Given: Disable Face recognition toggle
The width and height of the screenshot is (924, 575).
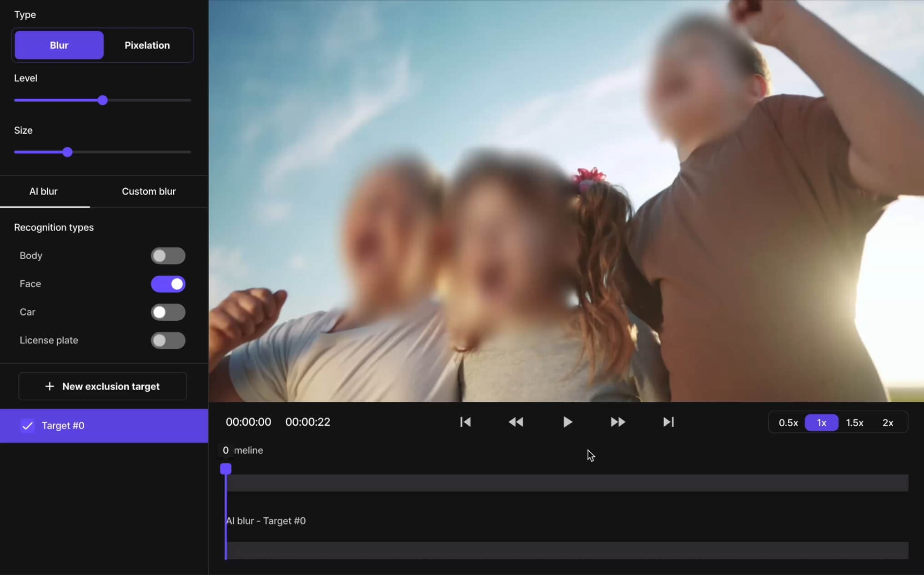Looking at the screenshot, I should (168, 284).
